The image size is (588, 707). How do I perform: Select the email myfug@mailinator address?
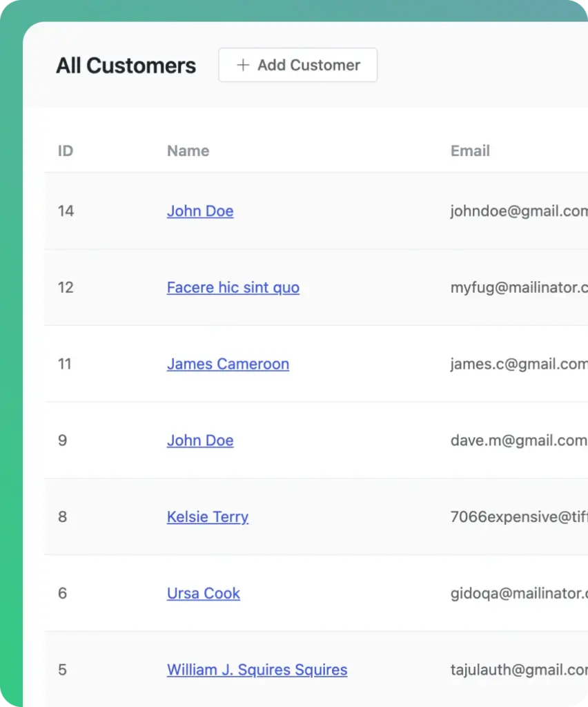tap(518, 288)
